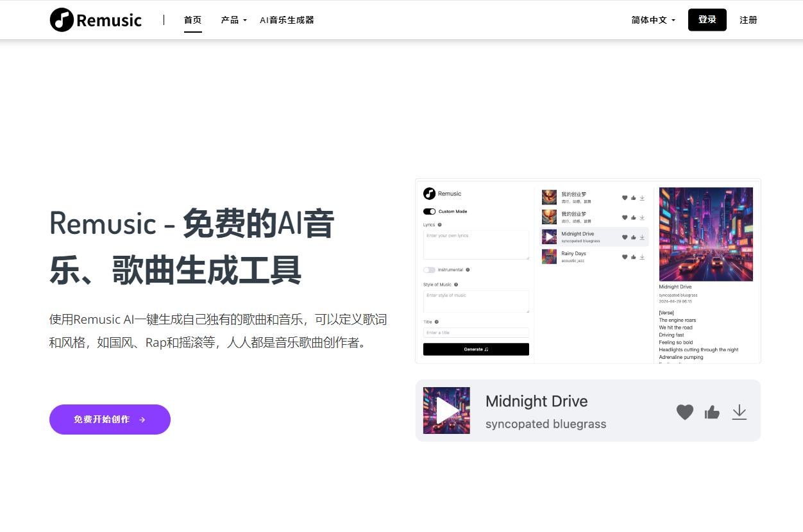Expand the 产品 products dropdown menu

[x=233, y=20]
